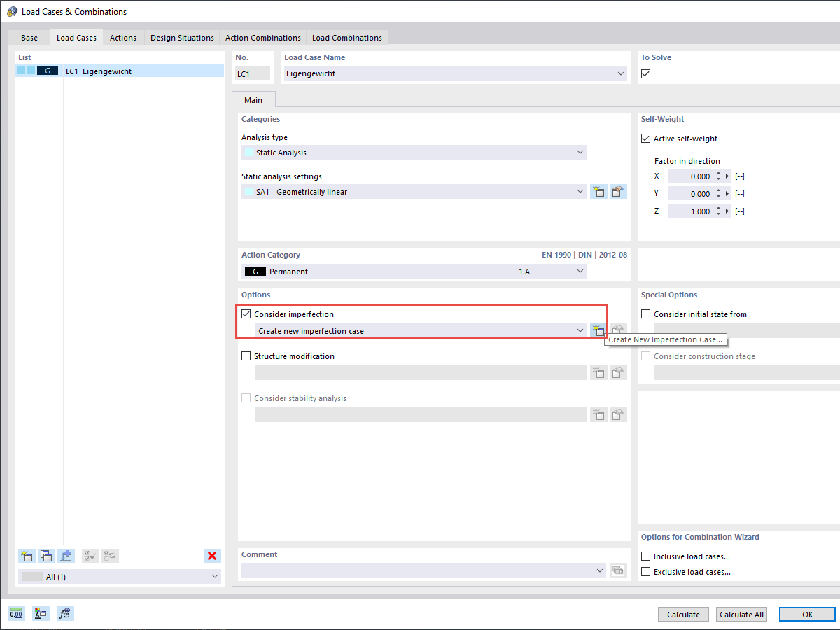Click new structure modification icon
Viewport: 840px width, 630px height.
pyautogui.click(x=598, y=373)
